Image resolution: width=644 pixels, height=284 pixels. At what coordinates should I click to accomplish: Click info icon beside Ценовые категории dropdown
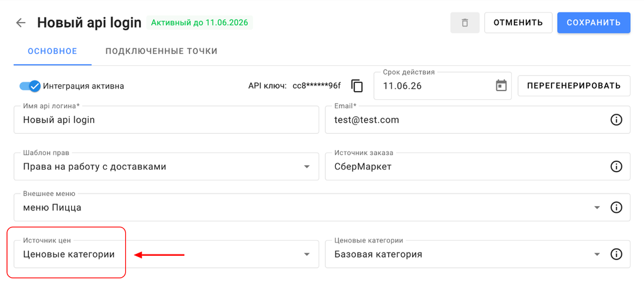(616, 254)
